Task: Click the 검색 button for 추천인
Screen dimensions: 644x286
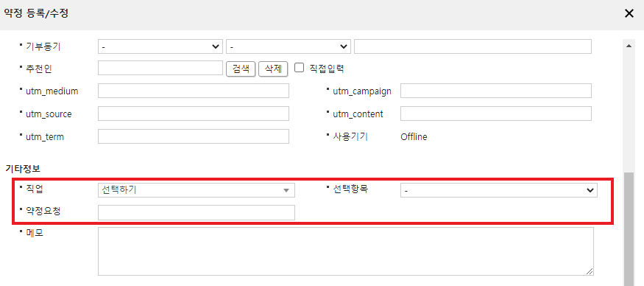Action: tap(241, 69)
